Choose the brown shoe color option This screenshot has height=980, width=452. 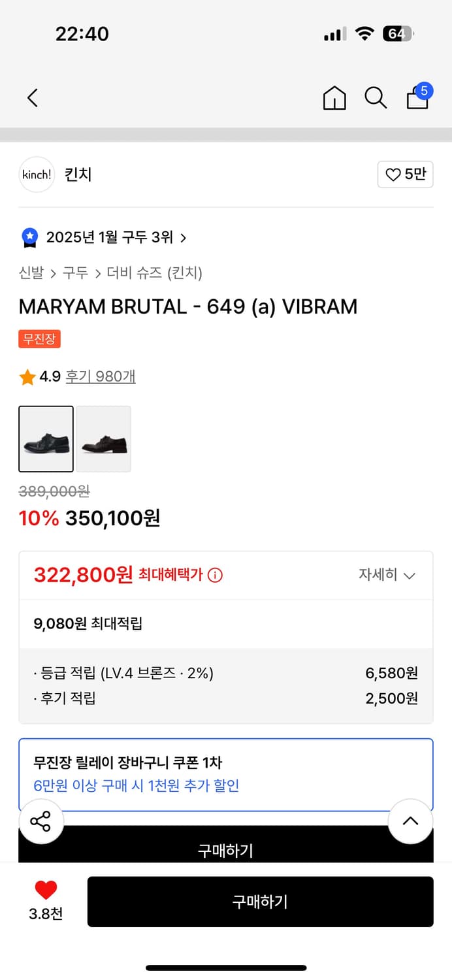pyautogui.click(x=104, y=438)
